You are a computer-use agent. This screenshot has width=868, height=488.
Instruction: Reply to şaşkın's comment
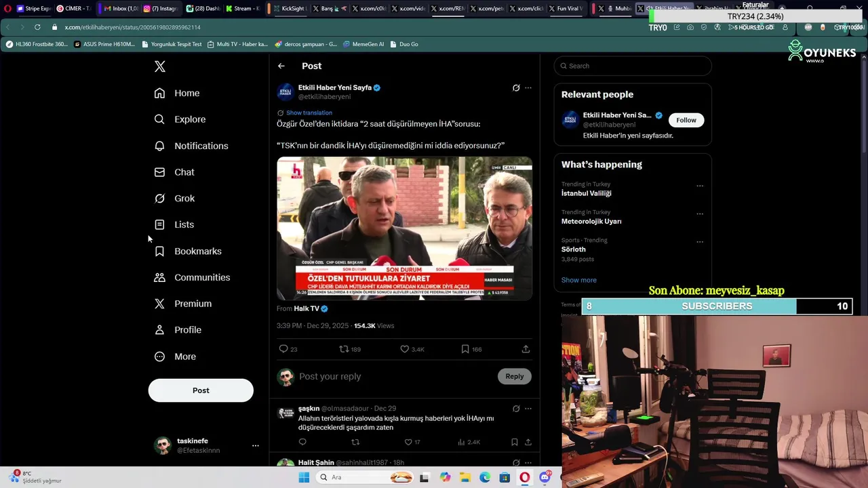(302, 442)
